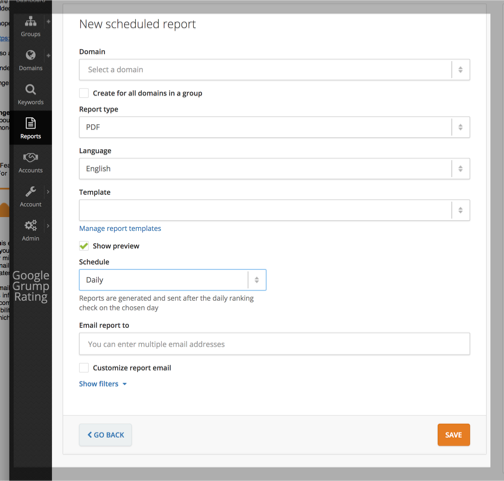Open the Schedule Daily dropdown
Image resolution: width=504 pixels, height=481 pixels.
click(173, 280)
